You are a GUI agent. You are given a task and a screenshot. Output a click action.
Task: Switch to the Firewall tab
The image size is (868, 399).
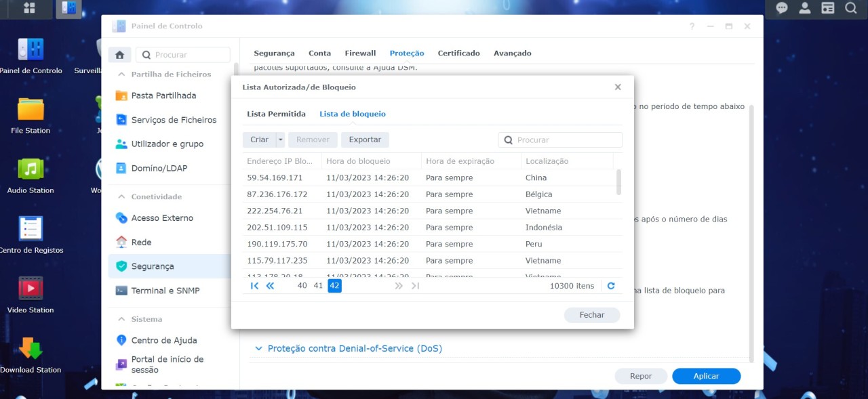[360, 52]
